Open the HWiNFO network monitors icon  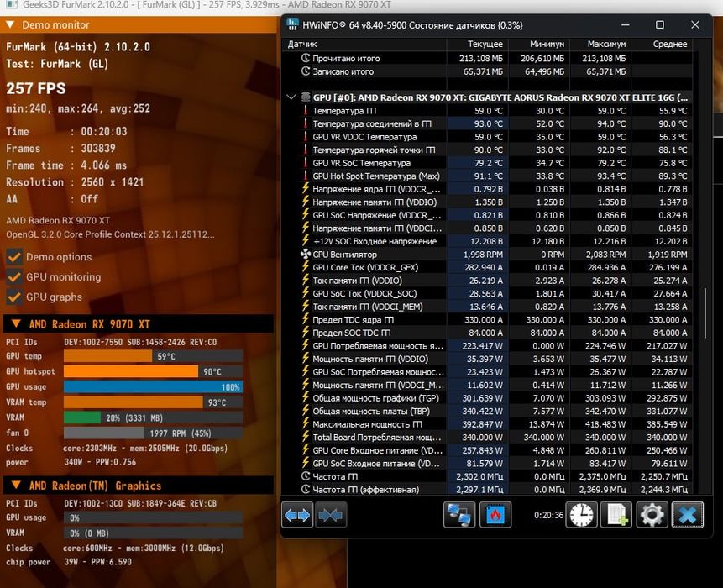point(459,515)
